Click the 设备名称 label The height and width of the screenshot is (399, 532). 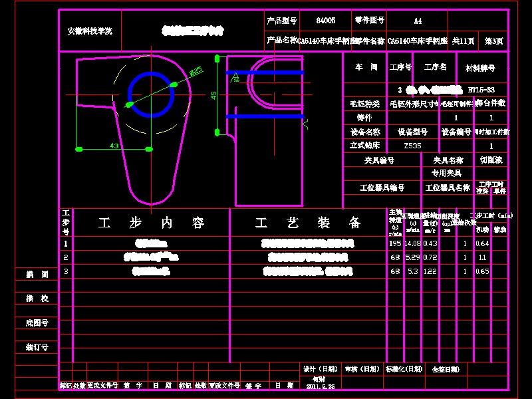click(365, 132)
